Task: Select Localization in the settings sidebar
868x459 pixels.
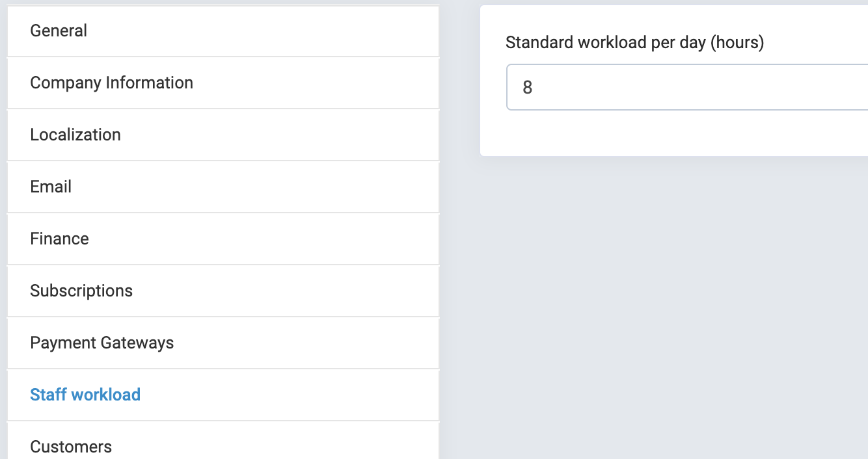Action: click(x=75, y=135)
